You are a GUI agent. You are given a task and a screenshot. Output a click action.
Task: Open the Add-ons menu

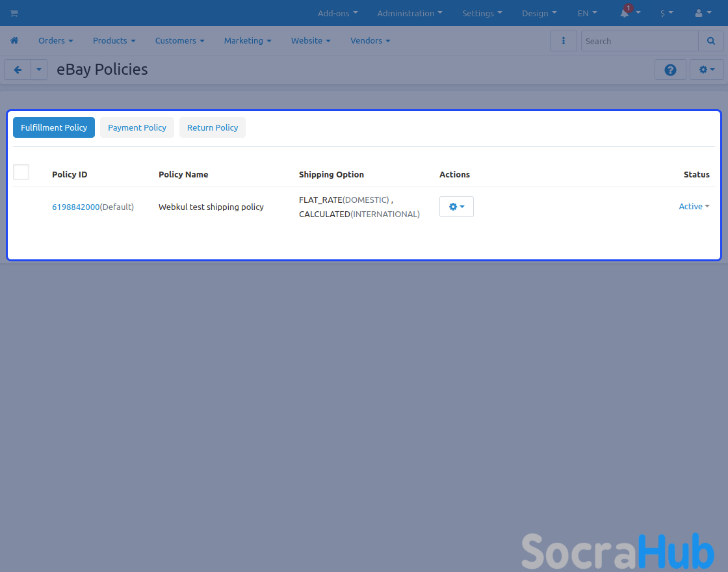337,13
